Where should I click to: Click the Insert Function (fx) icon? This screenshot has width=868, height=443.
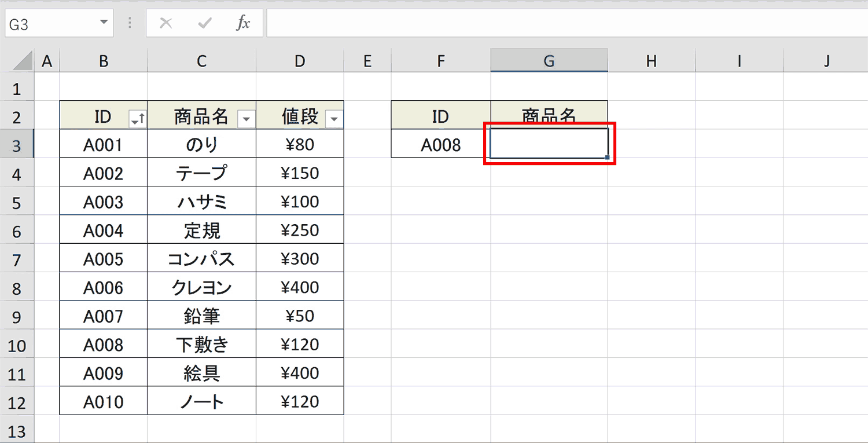[244, 23]
